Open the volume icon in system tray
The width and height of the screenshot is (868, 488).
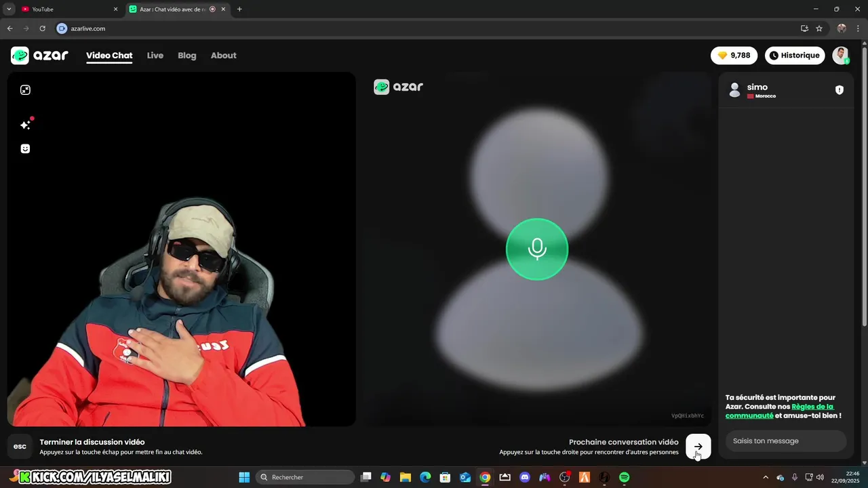coord(820,477)
